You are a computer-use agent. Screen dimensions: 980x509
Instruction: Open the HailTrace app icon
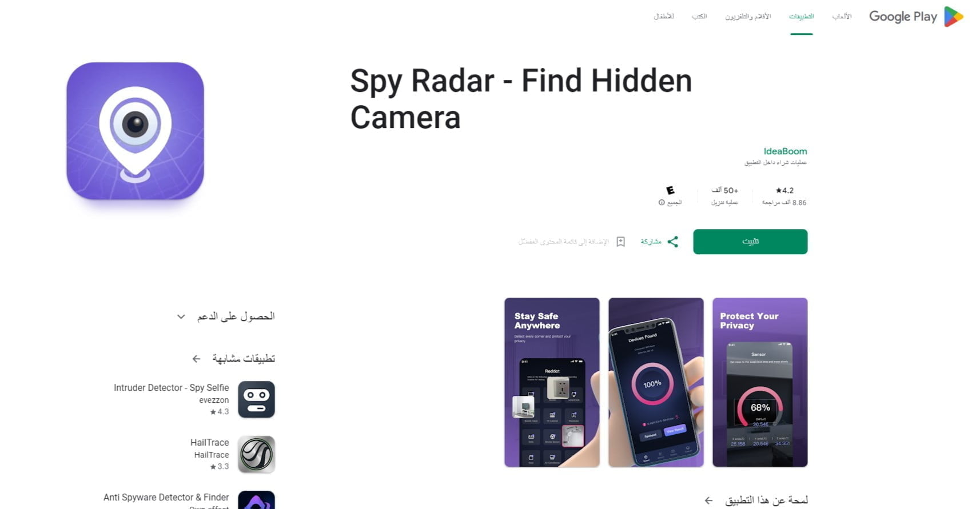point(256,454)
